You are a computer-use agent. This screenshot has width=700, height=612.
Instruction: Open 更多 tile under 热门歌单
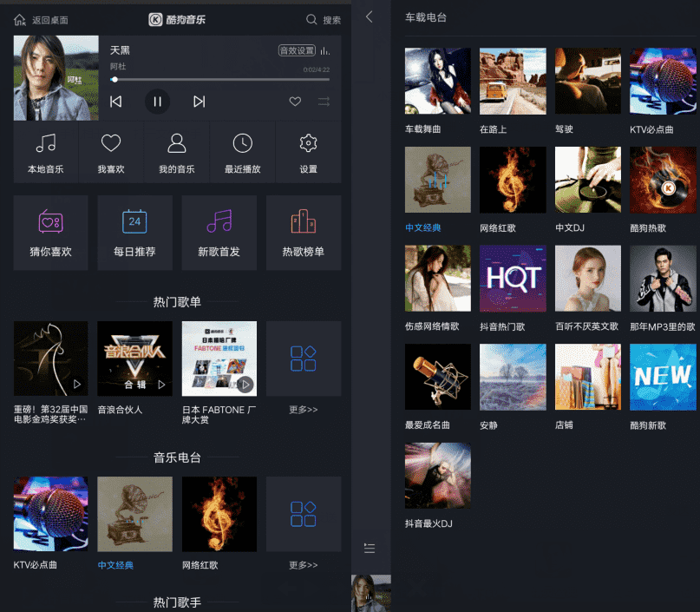point(304,359)
